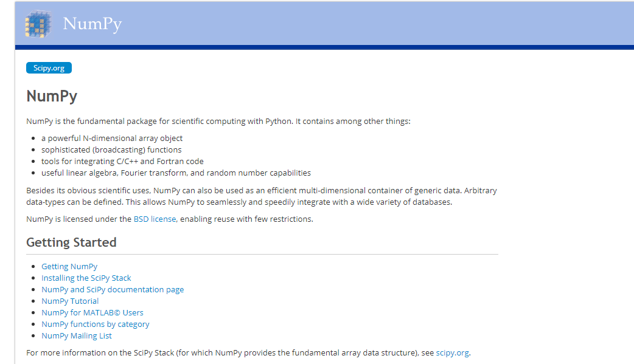Open the Getting NumPy link
The height and width of the screenshot is (364, 634).
click(x=69, y=266)
